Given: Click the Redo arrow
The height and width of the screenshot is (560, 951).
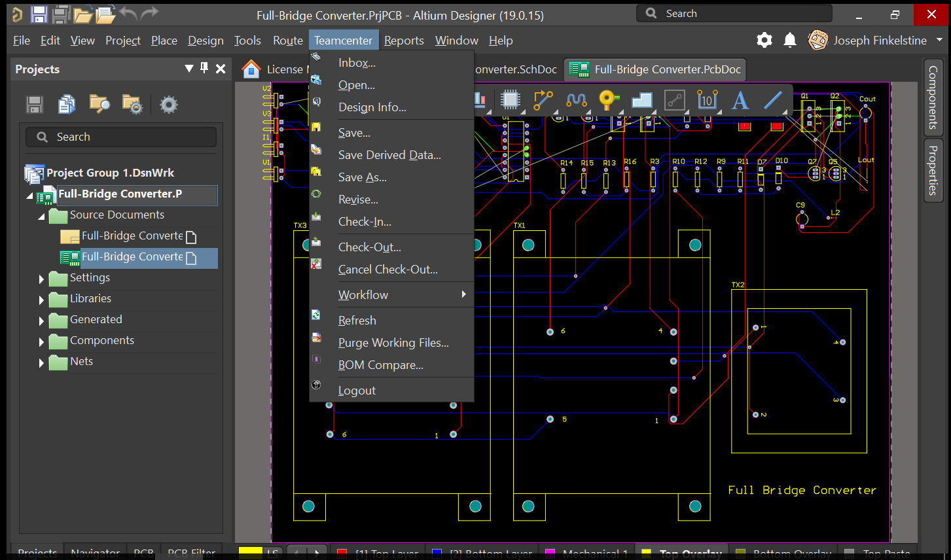Looking at the screenshot, I should coord(150,13).
